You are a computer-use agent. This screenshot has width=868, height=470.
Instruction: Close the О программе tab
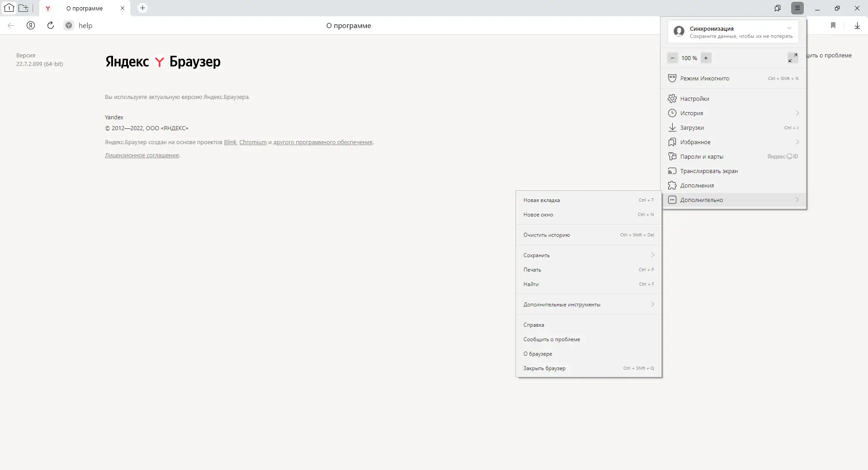coord(123,8)
